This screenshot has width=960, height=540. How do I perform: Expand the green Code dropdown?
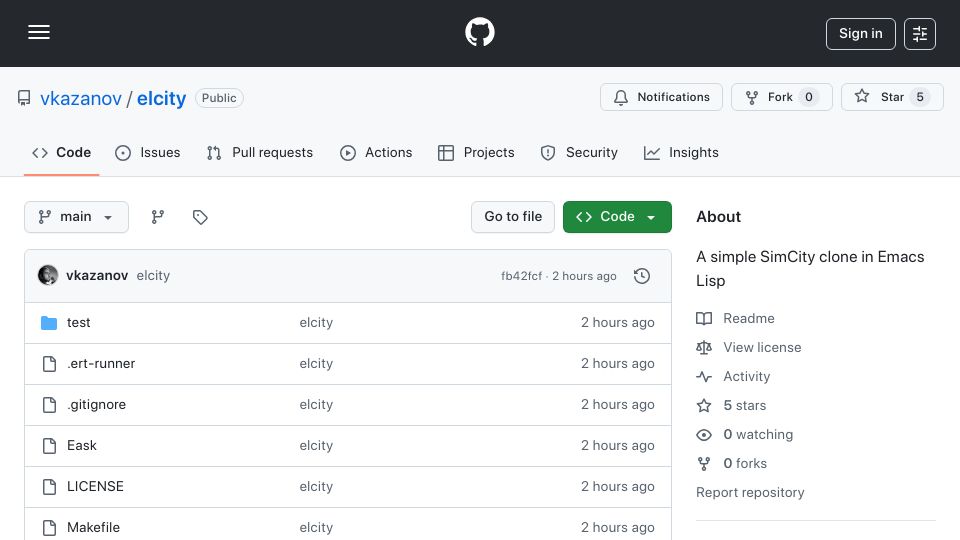[x=617, y=217]
